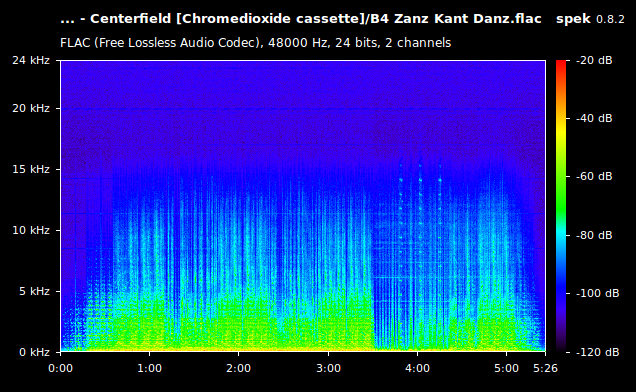The image size is (636, 392).
Task: Click the '-100 dB' scale label
Action: click(597, 293)
